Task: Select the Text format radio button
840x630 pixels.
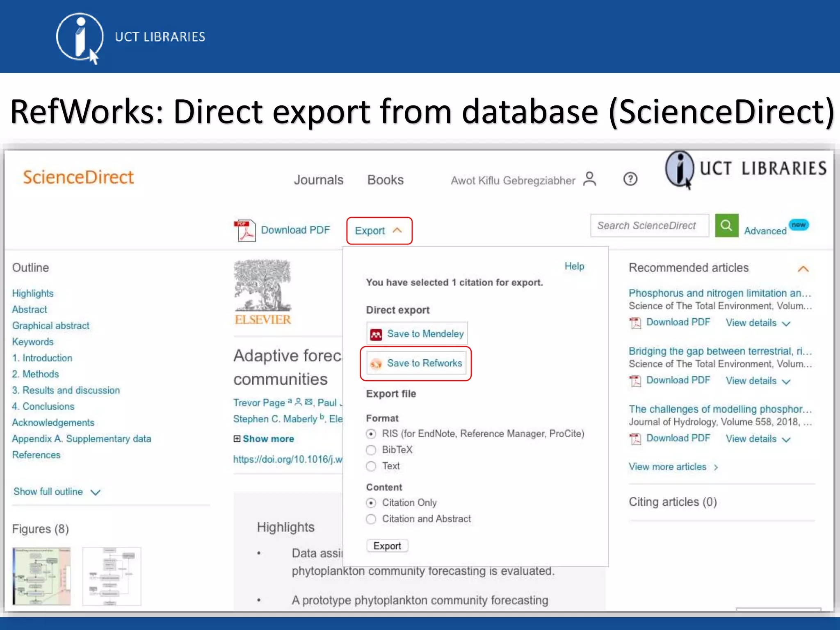Action: pos(371,466)
